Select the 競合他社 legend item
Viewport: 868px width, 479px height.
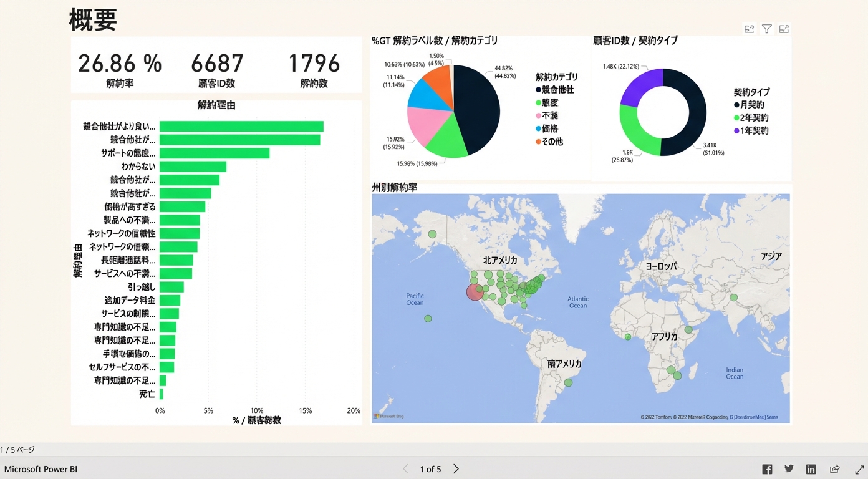coord(554,90)
